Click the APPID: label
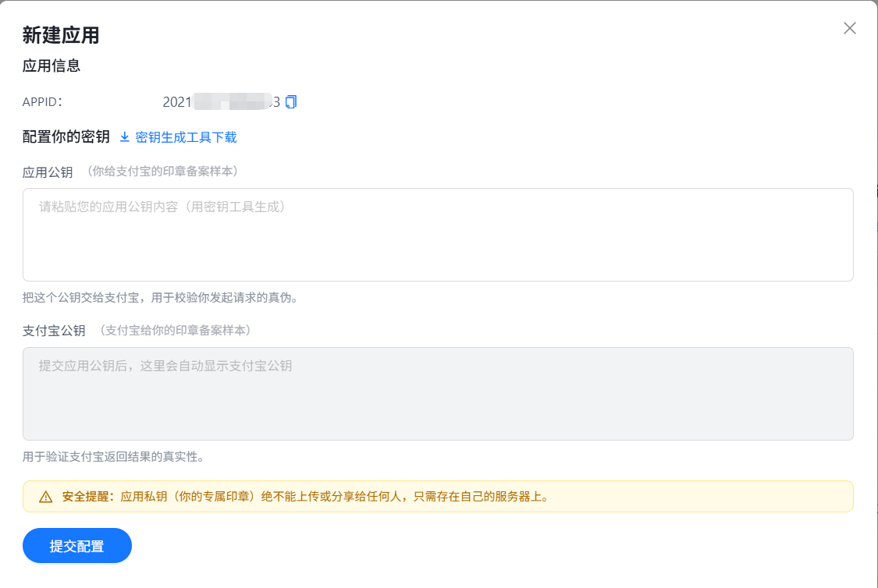Viewport: 878px width, 588px height. [43, 102]
